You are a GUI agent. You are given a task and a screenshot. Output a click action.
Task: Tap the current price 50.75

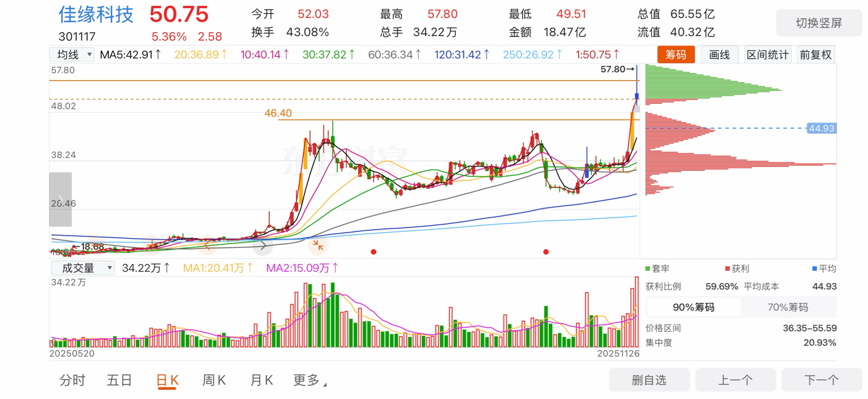tap(179, 15)
